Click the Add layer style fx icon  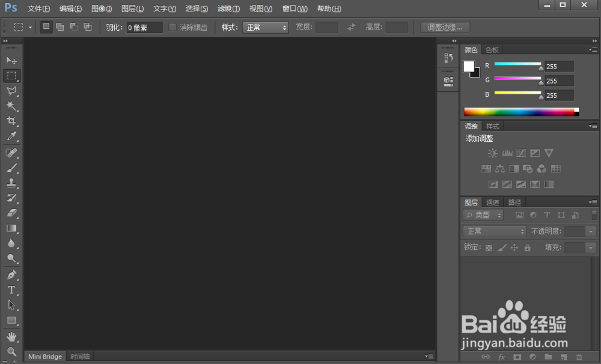501,357
